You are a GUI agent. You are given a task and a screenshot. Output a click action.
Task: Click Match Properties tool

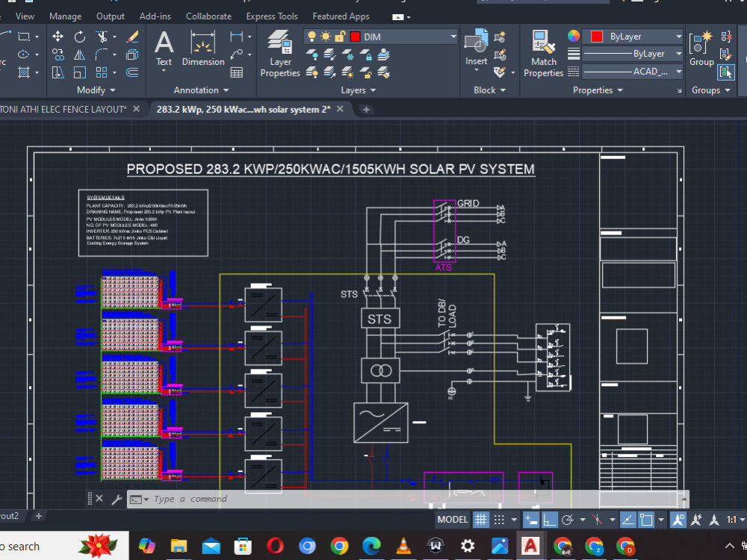[543, 53]
